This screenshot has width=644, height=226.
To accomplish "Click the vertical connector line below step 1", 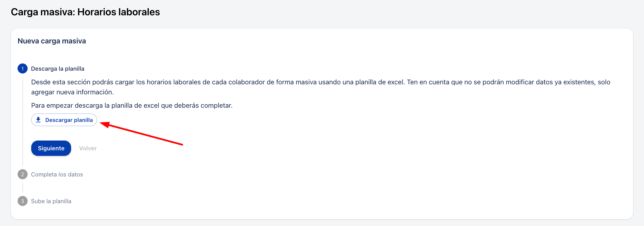I will (x=23, y=120).
